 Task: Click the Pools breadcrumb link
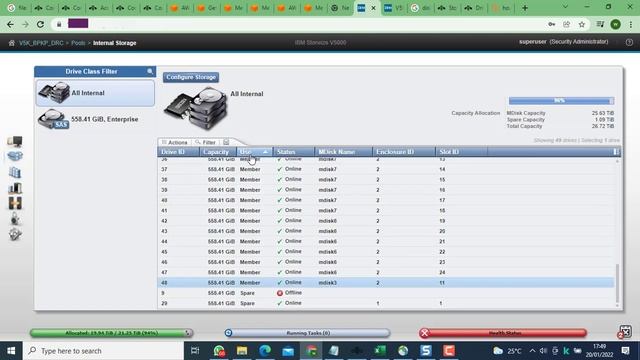tap(78, 43)
